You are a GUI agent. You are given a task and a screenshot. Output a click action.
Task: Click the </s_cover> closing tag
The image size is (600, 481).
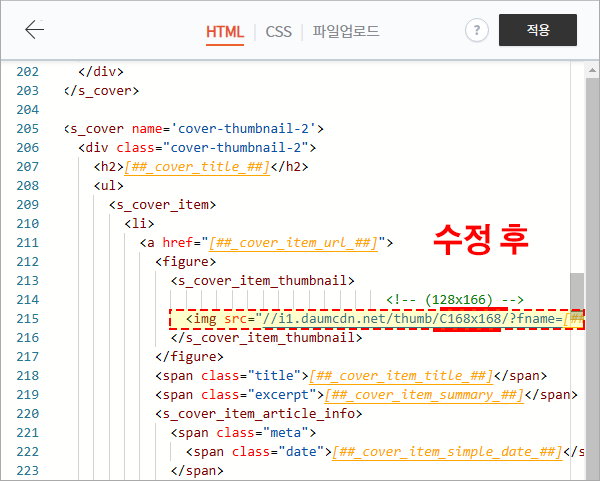[101, 91]
